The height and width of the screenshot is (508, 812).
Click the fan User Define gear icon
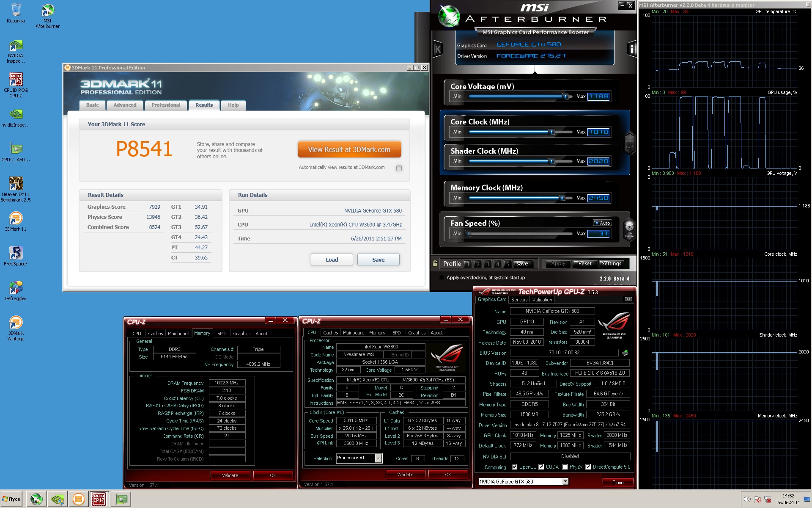629,229
